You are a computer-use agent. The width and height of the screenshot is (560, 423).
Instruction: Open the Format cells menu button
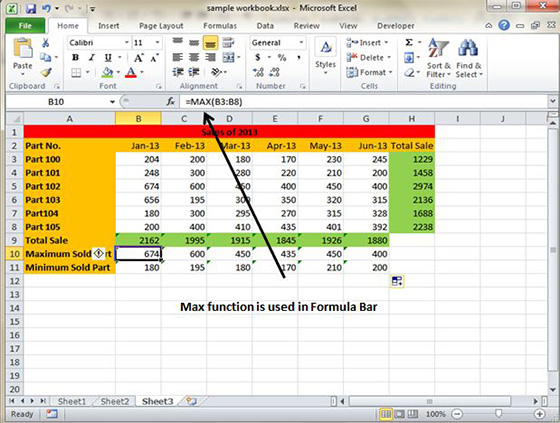[x=369, y=73]
